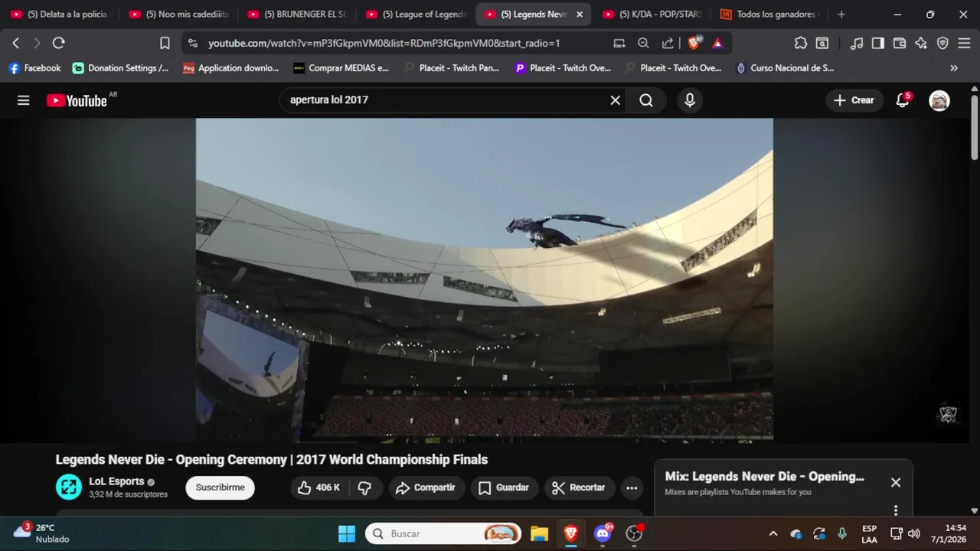Open Brave VPN shield icon
Screen dimensions: 980x551
942,43
